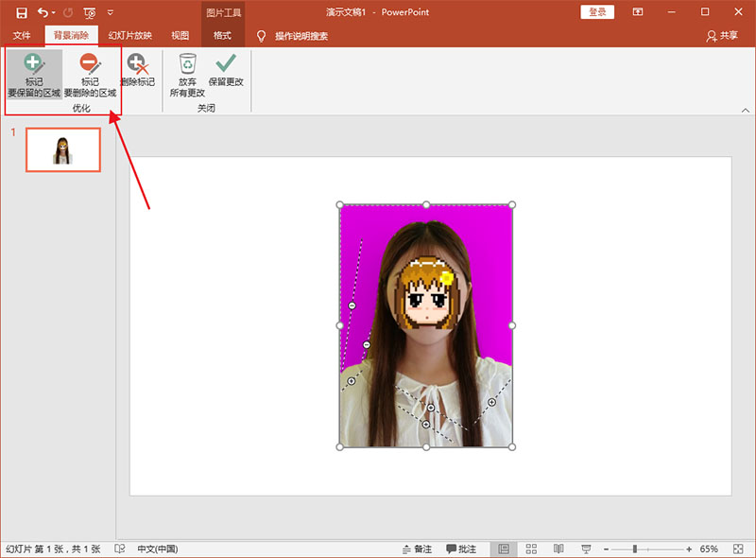Image resolution: width=756 pixels, height=558 pixels.
Task: Fit slide to current window
Action: (737, 549)
